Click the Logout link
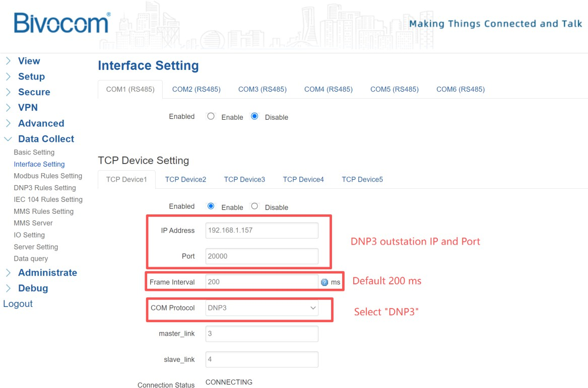Viewport: 588px width, 388px height. pos(18,304)
